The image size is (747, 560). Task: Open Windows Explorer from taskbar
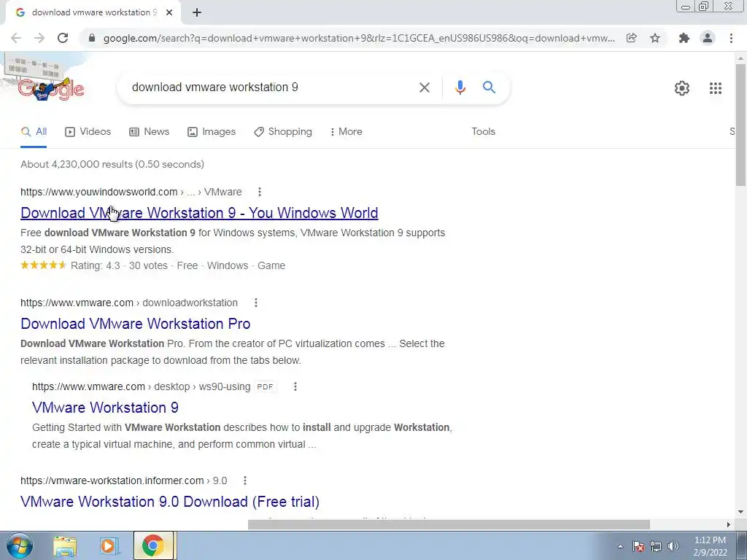point(65,545)
